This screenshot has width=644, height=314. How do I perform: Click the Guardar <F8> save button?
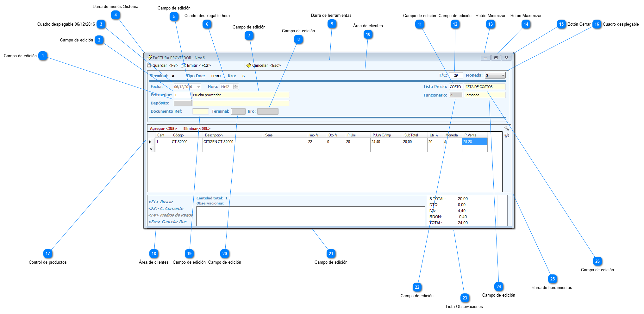(163, 66)
